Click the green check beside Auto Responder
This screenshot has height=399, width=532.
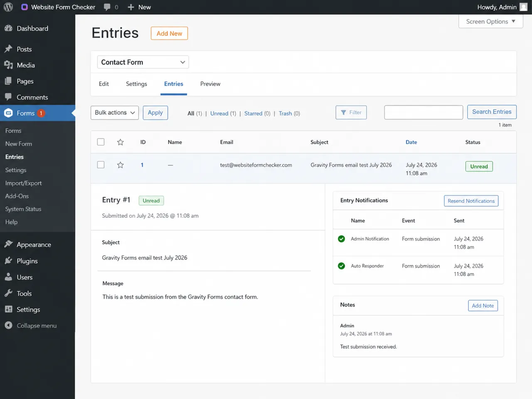(x=341, y=266)
